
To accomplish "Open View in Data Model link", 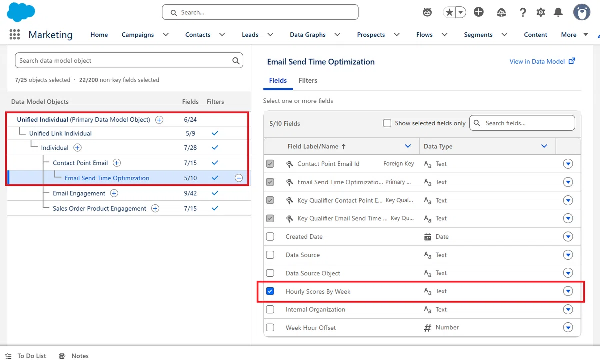I will coord(542,61).
